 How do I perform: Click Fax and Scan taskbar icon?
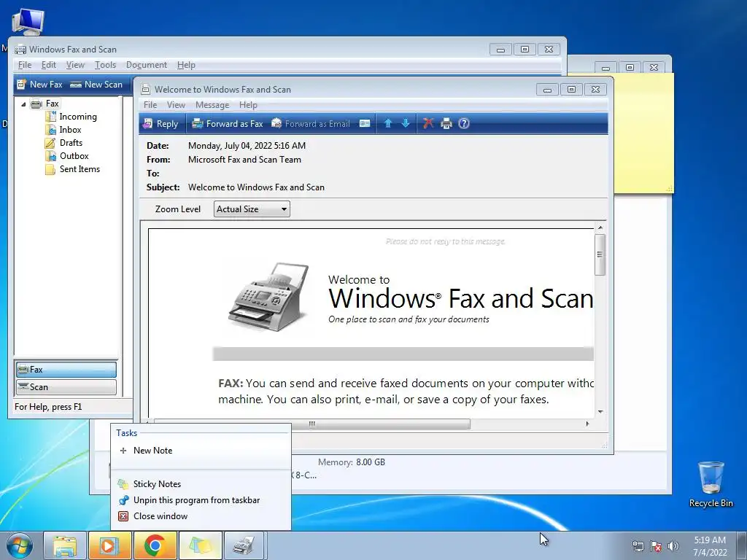coord(244,545)
